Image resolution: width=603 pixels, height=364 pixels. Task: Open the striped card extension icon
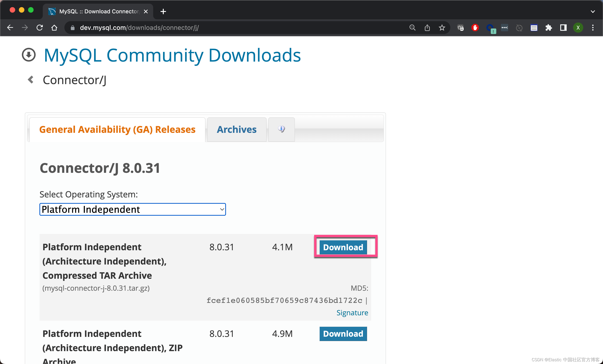534,28
